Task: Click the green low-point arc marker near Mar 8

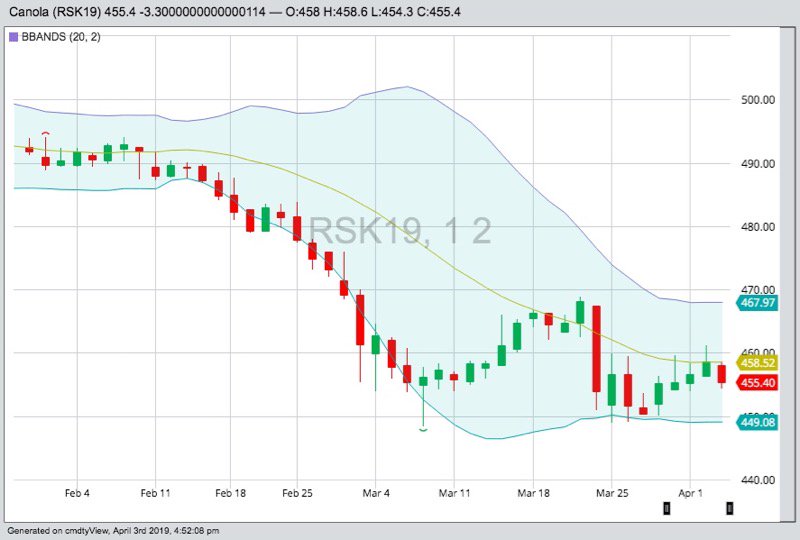Action: click(x=423, y=430)
